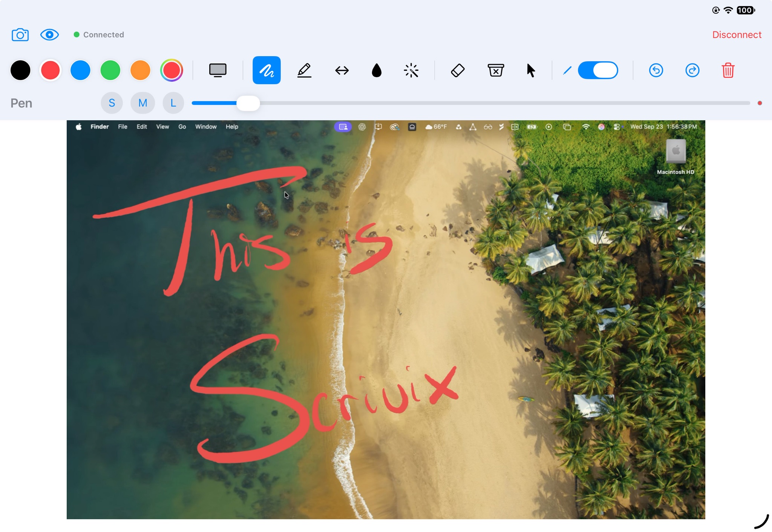Set pen size to S
772x532 pixels.
[x=112, y=103]
